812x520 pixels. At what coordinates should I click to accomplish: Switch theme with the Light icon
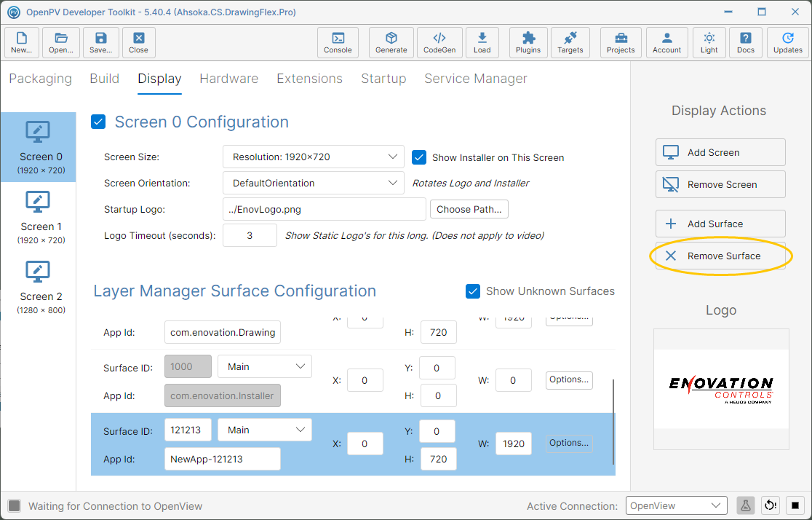coord(709,42)
